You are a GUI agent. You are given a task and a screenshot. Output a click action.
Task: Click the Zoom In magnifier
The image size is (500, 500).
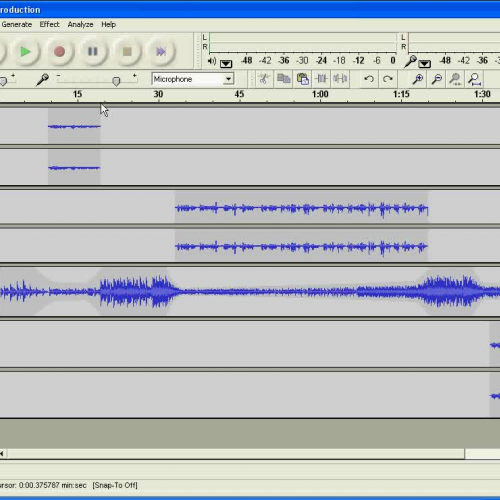[x=417, y=79]
